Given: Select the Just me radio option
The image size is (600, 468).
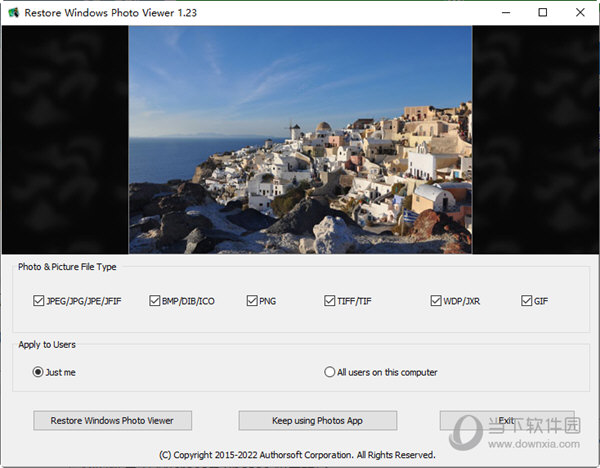Looking at the screenshot, I should [39, 372].
